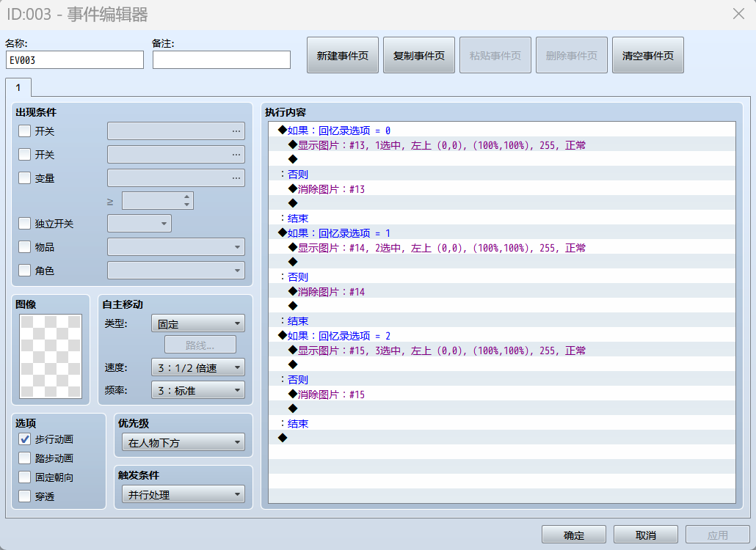Select the 消除图片：#15 command line
756x550 pixels.
(502, 395)
